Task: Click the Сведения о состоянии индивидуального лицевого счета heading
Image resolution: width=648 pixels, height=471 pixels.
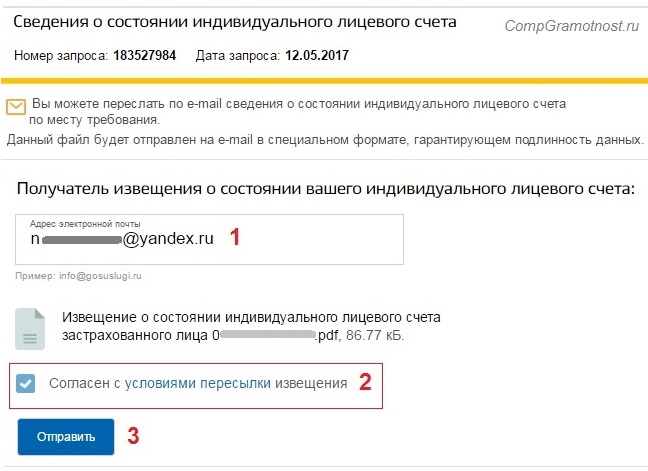Action: tap(235, 21)
